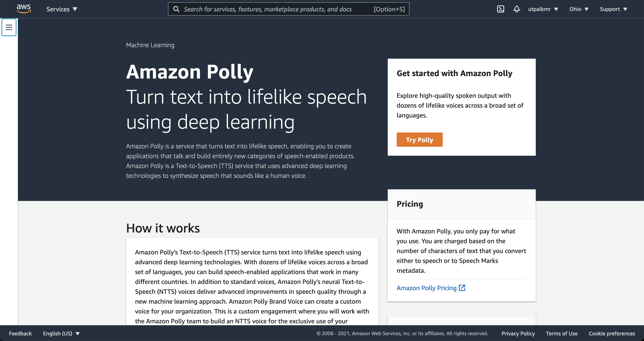Click the Feedback button at bottom left

[20, 333]
